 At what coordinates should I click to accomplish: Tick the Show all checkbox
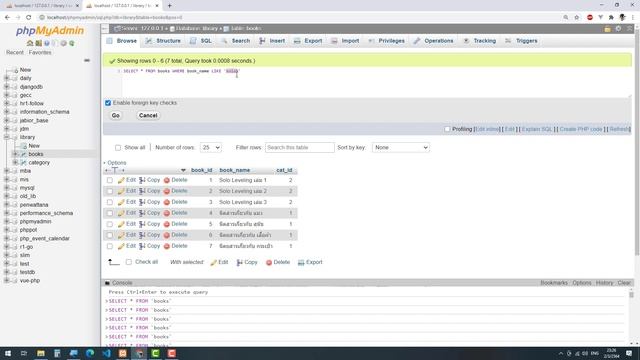pyautogui.click(x=118, y=148)
